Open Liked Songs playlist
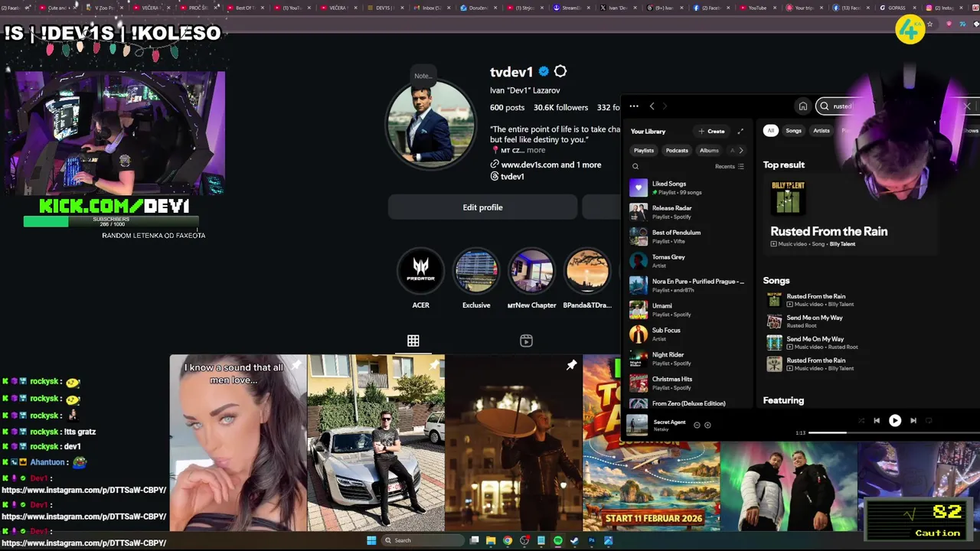This screenshot has width=980, height=551. [687, 187]
